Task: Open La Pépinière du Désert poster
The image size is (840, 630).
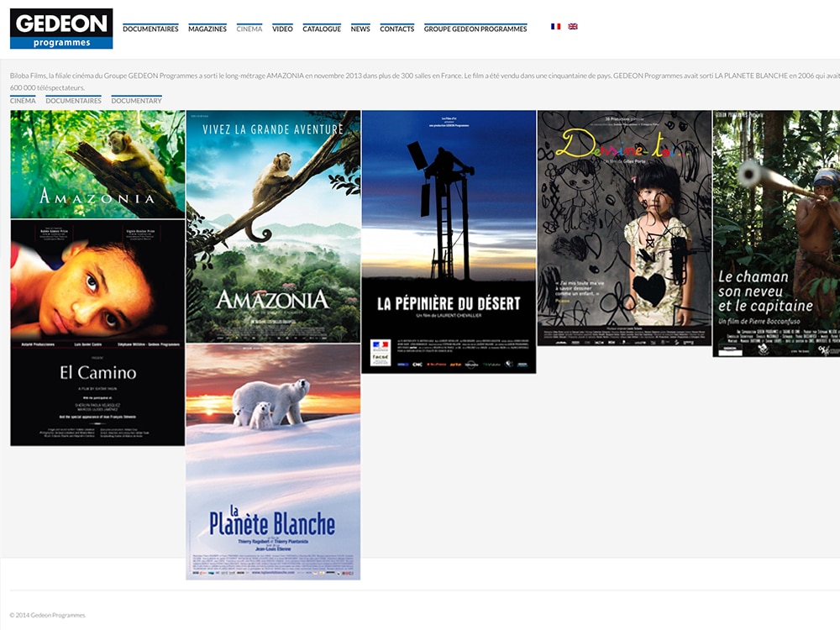Action: [449, 242]
